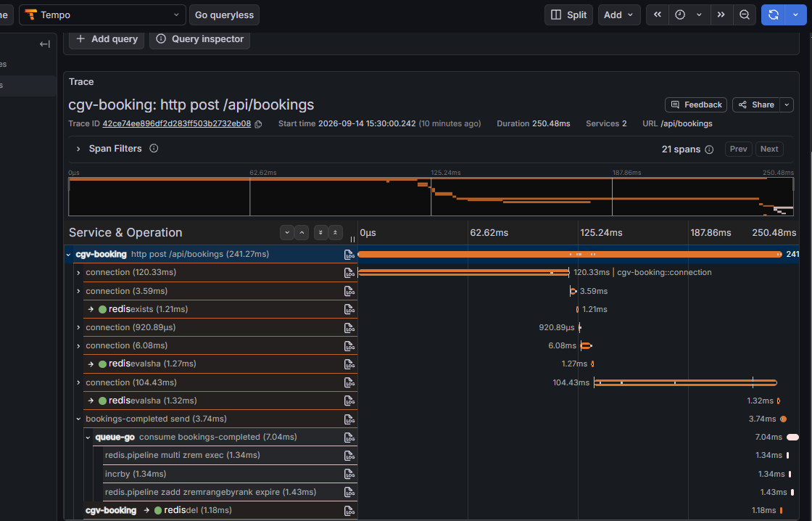Expand the connection (6.08ms) span
The height and width of the screenshot is (521, 812).
point(78,346)
